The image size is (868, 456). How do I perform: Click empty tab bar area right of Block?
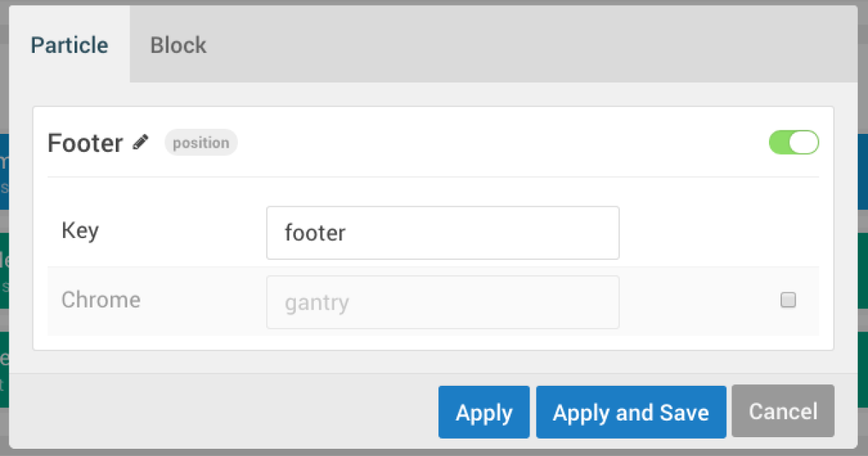tap(535, 45)
